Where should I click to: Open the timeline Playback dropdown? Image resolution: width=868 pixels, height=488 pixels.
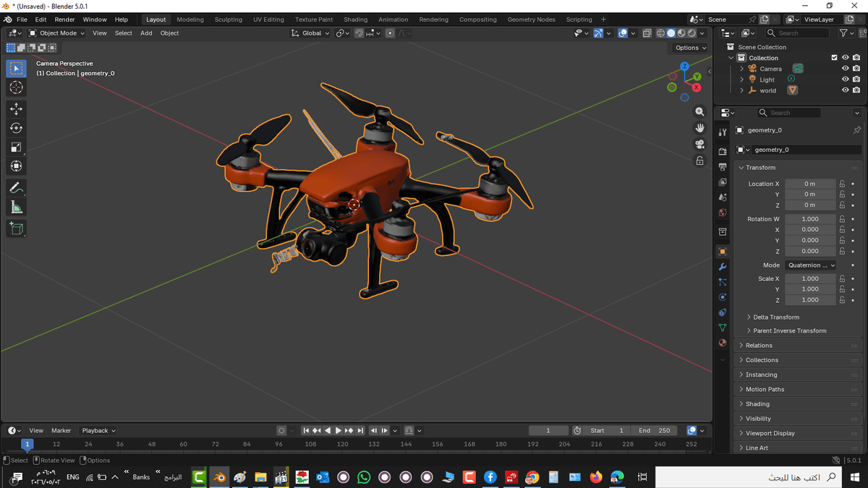[98, 430]
